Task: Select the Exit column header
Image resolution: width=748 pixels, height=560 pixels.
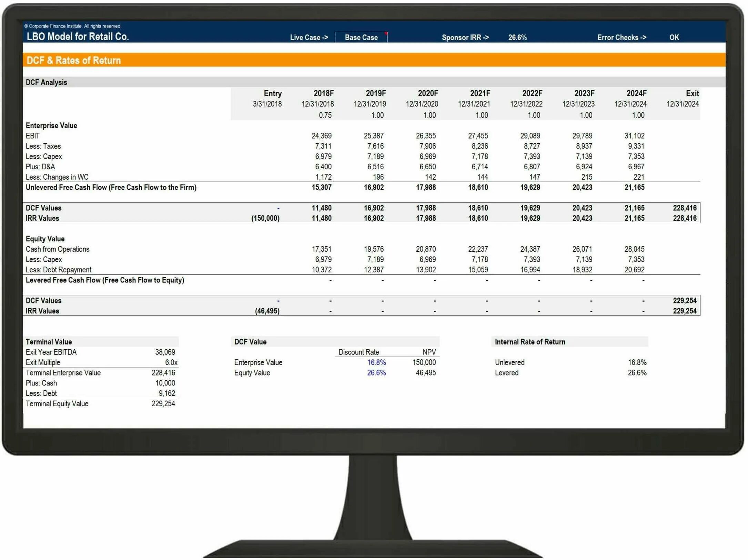Action: coord(692,93)
